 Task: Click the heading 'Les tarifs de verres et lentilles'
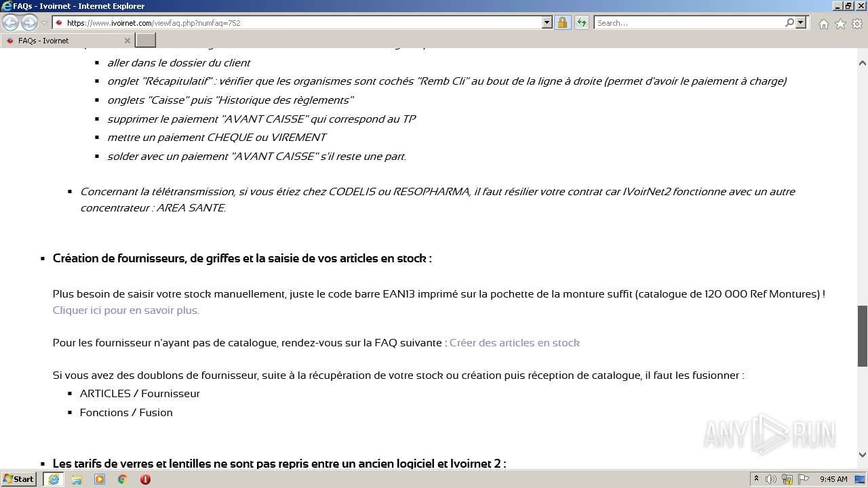[279, 464]
